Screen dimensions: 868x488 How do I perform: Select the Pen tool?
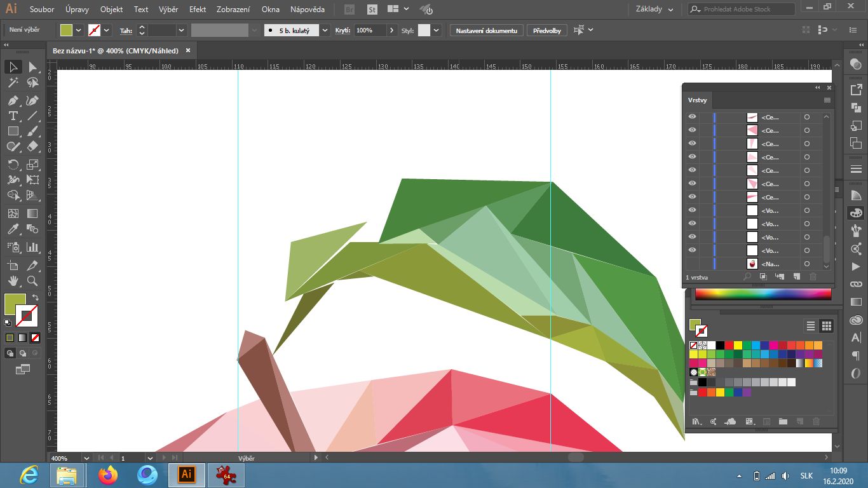[13, 100]
